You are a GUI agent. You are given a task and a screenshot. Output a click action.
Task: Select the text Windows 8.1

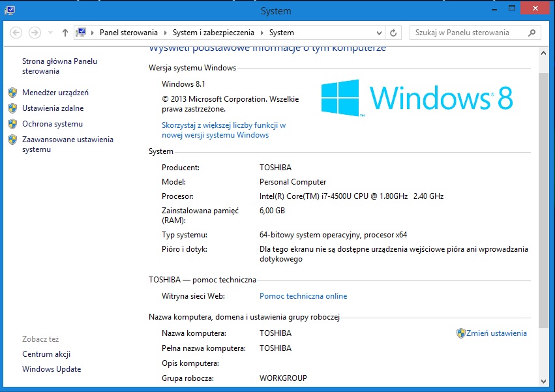tap(183, 84)
